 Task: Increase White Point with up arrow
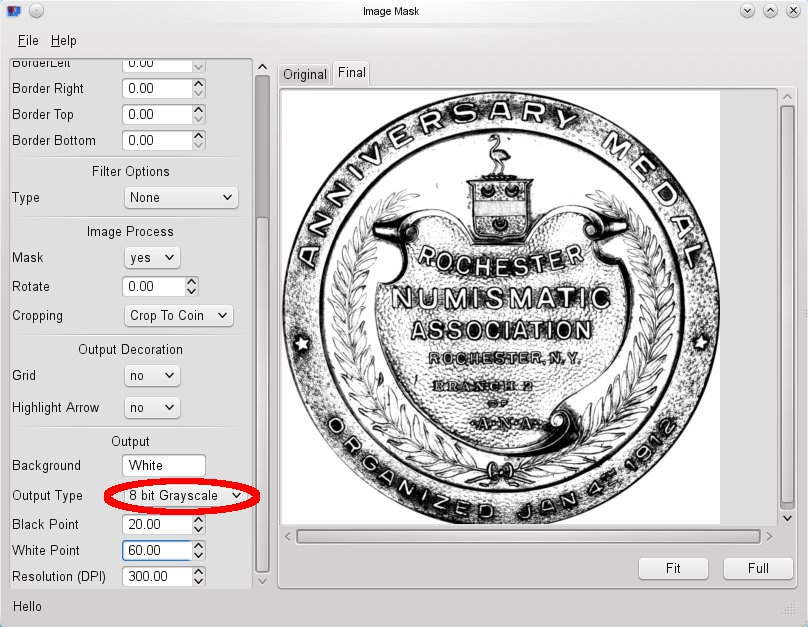point(199,545)
